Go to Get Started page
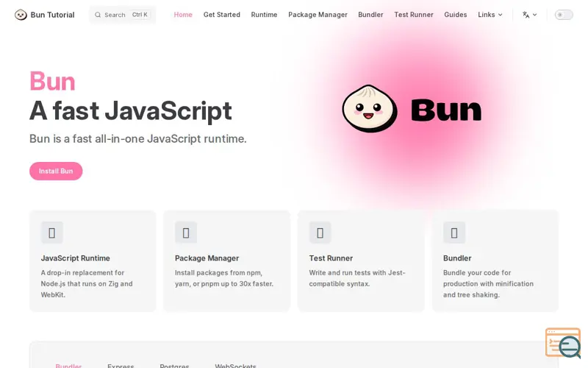This screenshot has height=368, width=588. click(222, 15)
